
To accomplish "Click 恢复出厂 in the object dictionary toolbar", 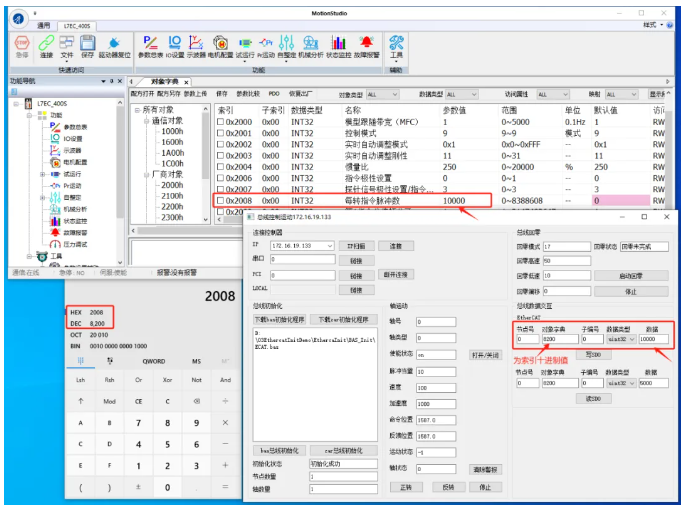I will point(301,94).
